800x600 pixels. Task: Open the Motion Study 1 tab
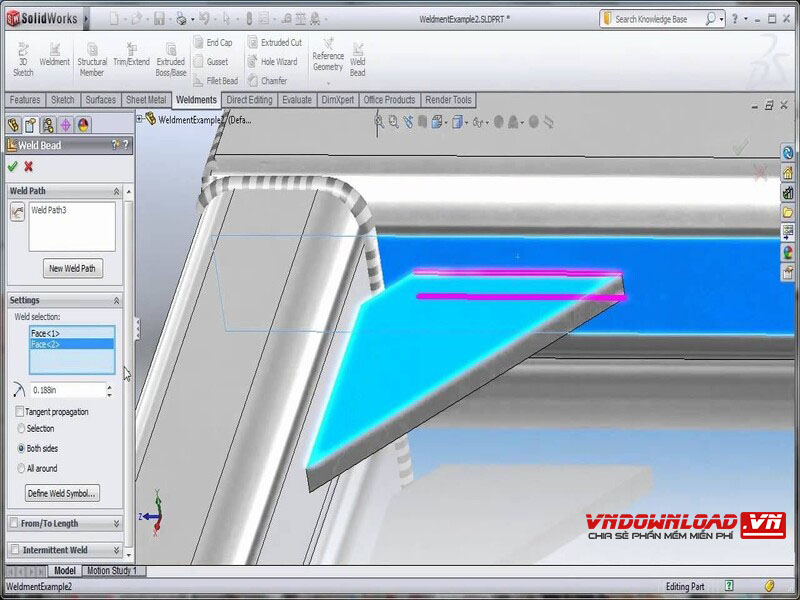coord(112,570)
